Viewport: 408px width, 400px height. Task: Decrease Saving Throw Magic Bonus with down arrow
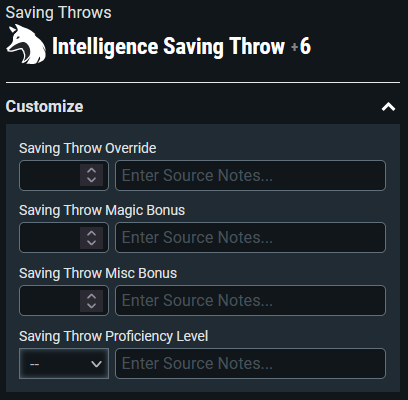pyautogui.click(x=91, y=243)
